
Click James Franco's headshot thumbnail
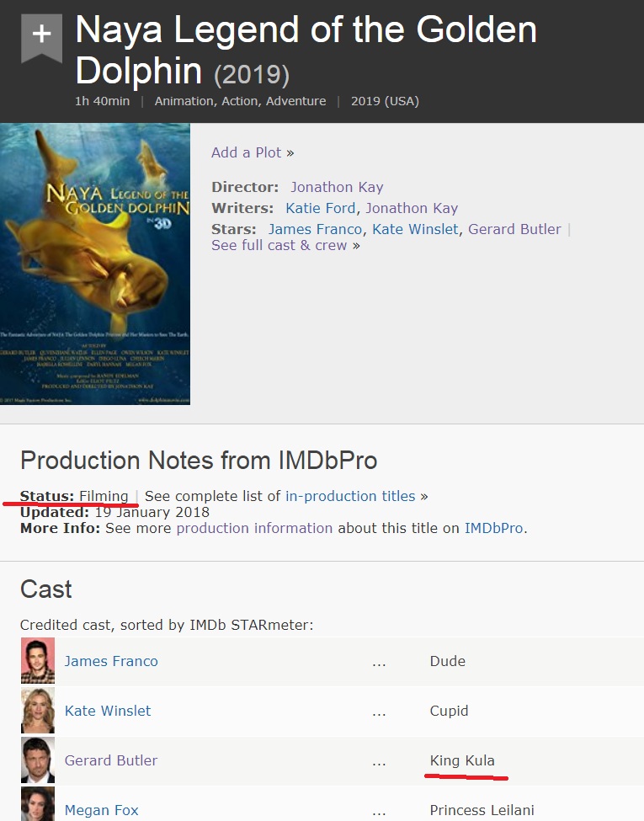click(38, 661)
